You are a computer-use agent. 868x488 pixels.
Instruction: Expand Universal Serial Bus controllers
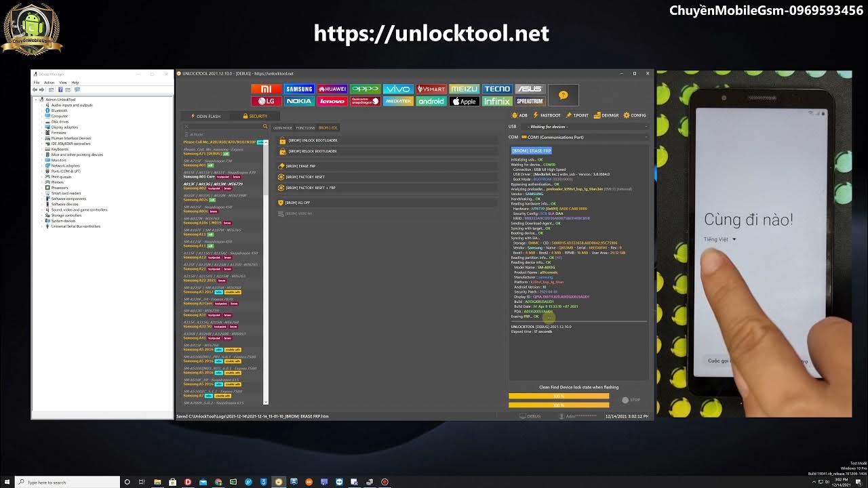42,226
